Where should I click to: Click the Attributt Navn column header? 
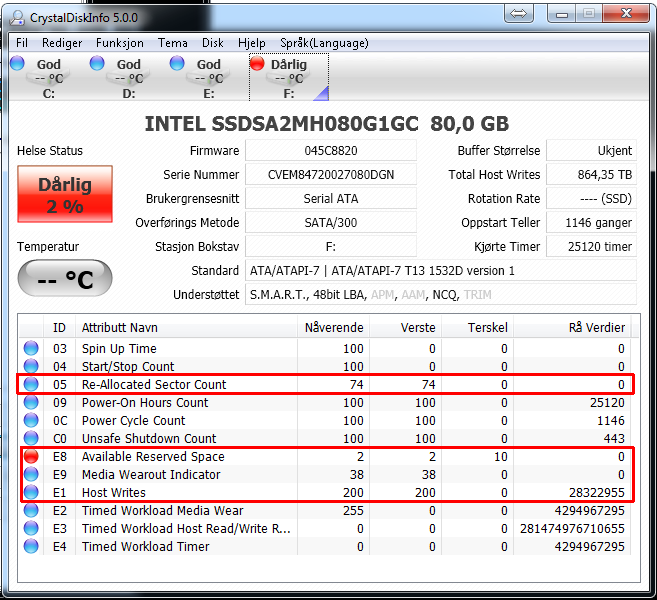186,327
